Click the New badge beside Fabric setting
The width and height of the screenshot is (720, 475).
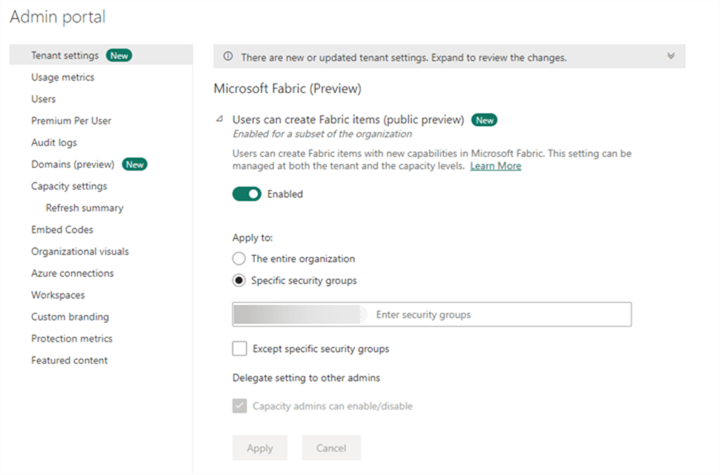(485, 120)
